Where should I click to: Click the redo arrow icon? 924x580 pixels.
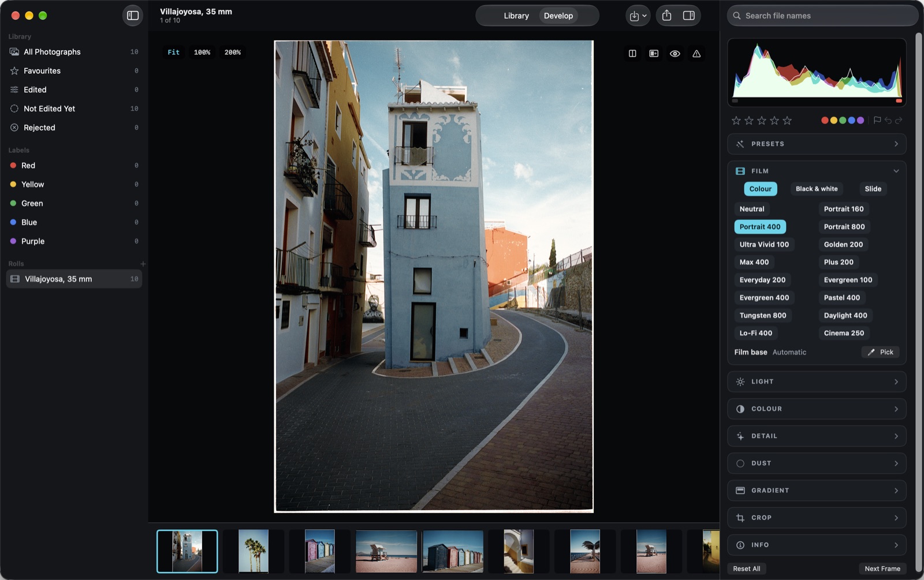click(899, 120)
